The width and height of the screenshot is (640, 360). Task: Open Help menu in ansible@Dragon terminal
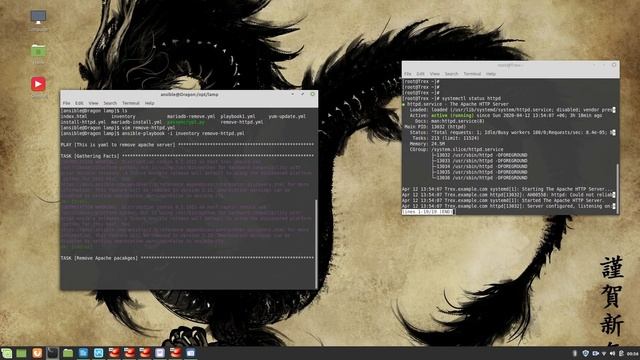(x=149, y=103)
